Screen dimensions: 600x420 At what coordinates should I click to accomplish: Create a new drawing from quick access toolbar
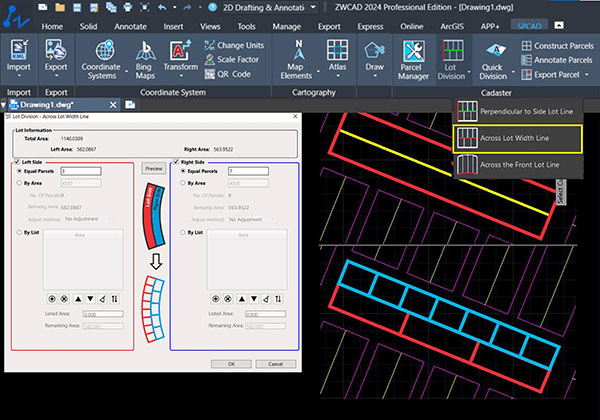click(x=42, y=7)
